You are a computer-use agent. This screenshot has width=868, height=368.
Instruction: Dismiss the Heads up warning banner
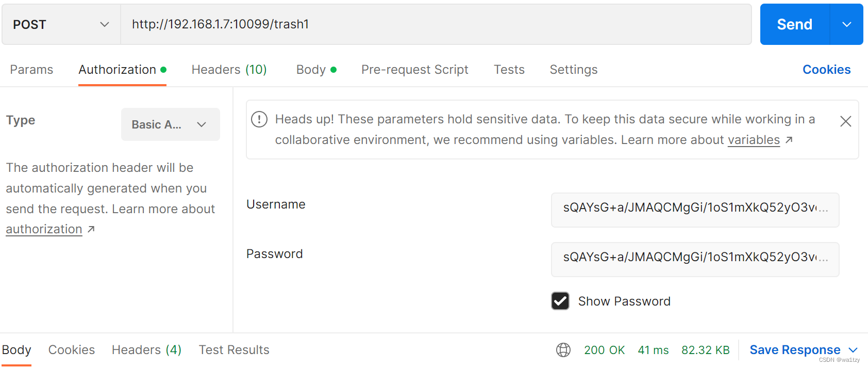click(845, 121)
